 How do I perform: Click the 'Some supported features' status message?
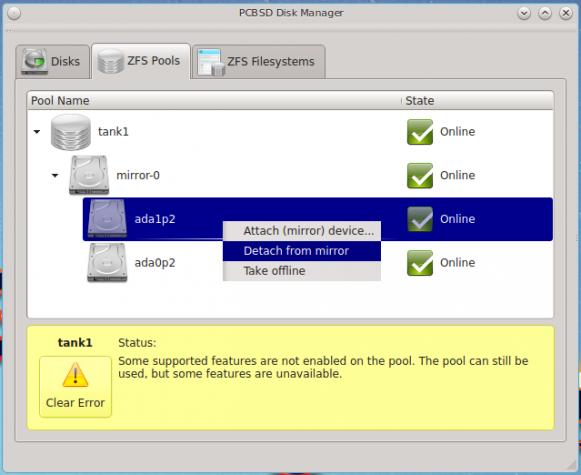pos(323,367)
